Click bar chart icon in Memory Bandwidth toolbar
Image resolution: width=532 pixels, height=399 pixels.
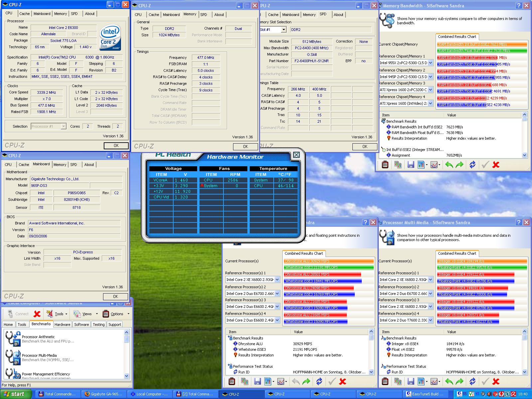pos(421,165)
